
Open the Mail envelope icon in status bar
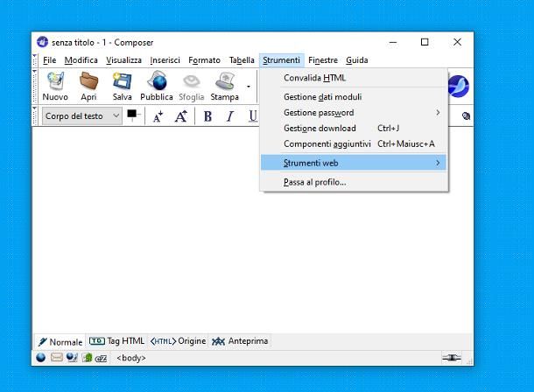click(57, 357)
